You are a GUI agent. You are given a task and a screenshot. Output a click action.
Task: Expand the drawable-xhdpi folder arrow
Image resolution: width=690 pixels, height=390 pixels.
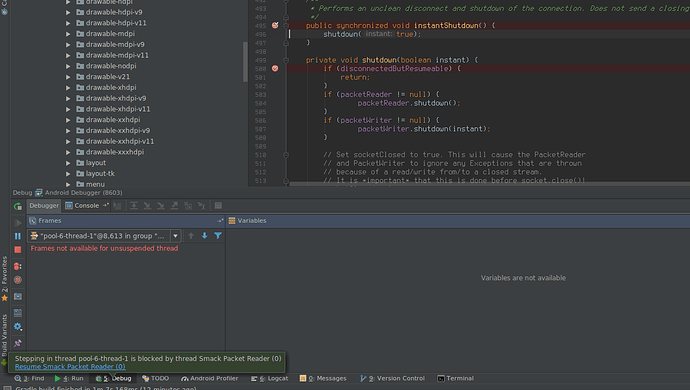coord(68,88)
